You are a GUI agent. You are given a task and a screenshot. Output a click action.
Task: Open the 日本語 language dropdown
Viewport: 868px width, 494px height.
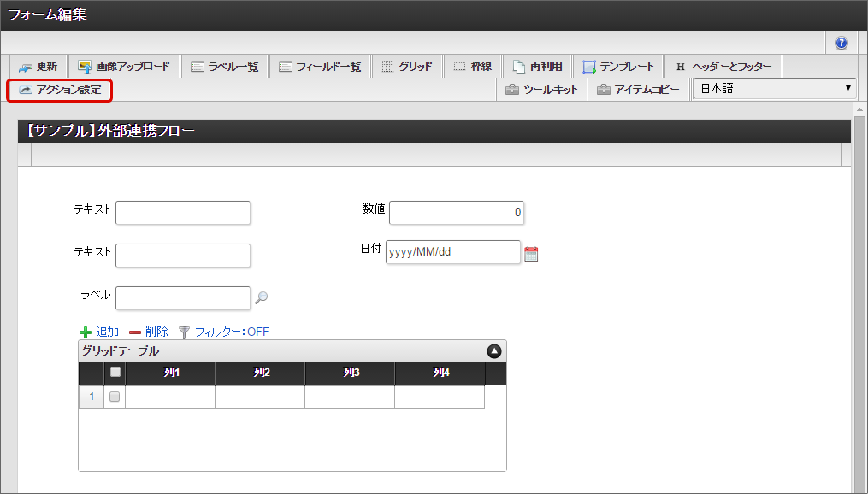[x=775, y=89]
